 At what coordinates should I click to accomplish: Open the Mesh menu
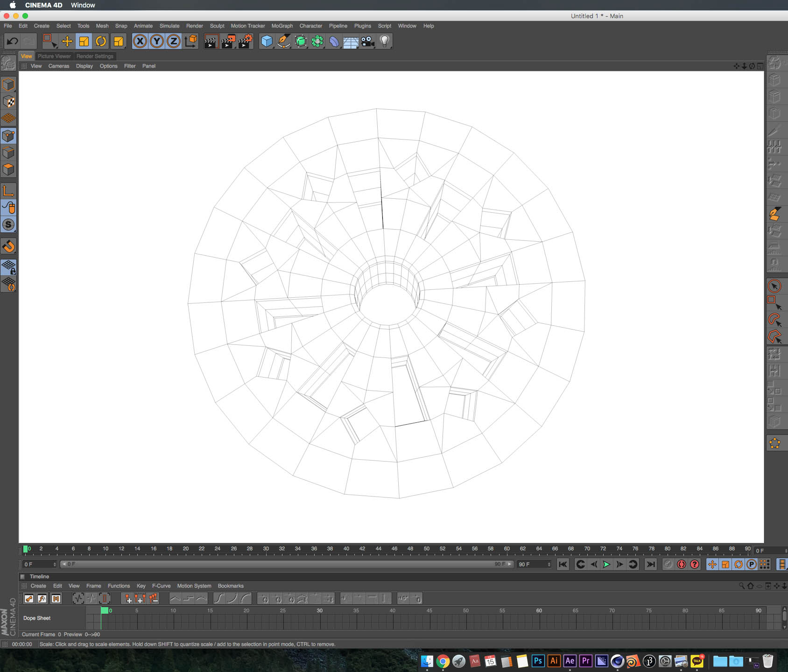tap(102, 26)
